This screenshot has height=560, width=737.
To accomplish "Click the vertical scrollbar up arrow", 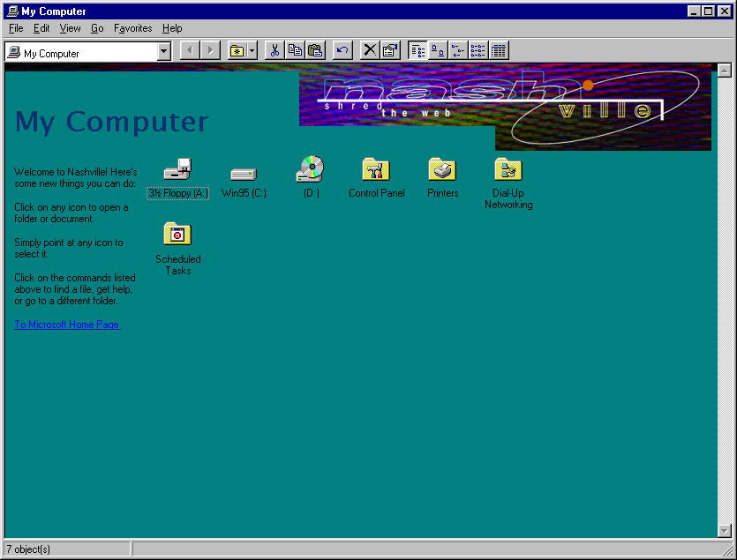I will 725,71.
